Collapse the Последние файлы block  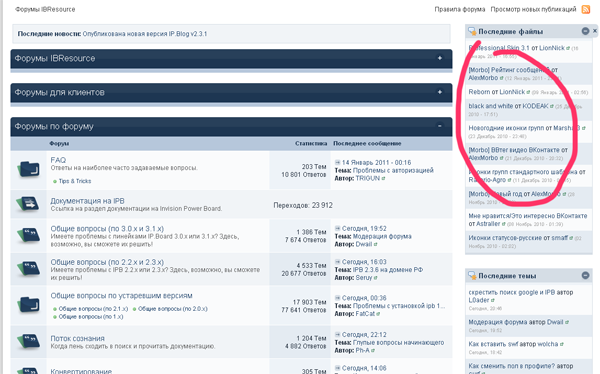pyautogui.click(x=585, y=31)
